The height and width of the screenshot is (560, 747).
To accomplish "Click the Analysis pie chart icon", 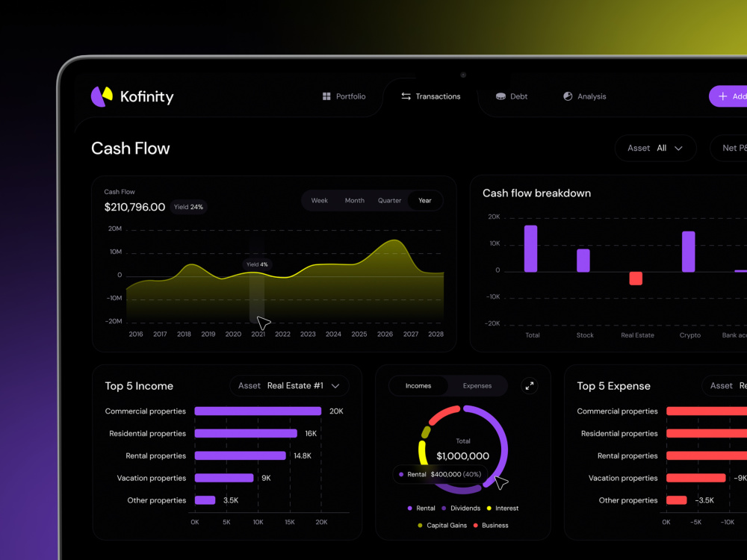I will click(568, 96).
